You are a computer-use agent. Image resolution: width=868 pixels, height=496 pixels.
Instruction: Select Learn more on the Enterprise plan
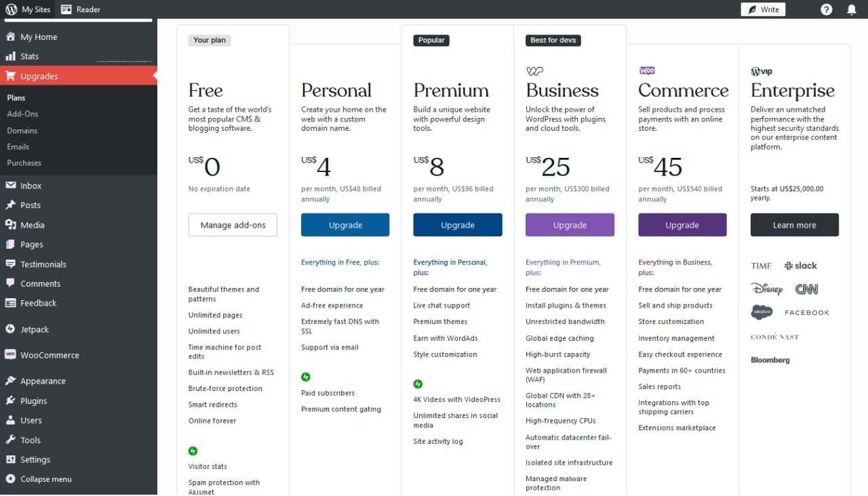[794, 224]
